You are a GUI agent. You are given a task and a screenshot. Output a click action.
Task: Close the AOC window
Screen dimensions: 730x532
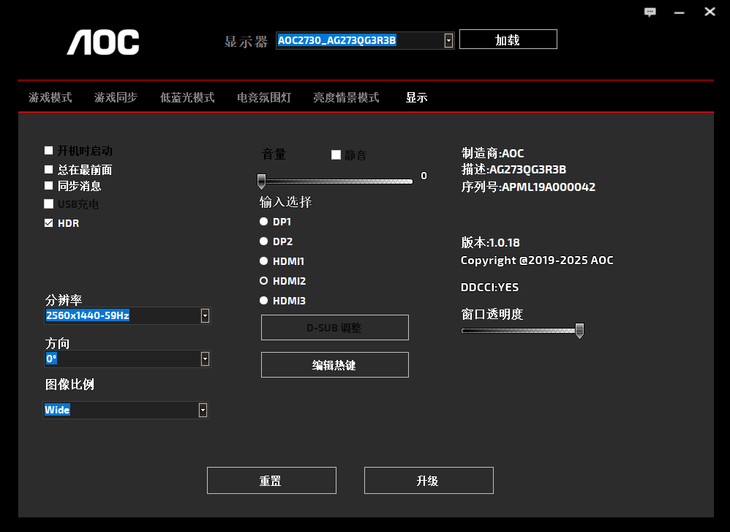coord(710,12)
